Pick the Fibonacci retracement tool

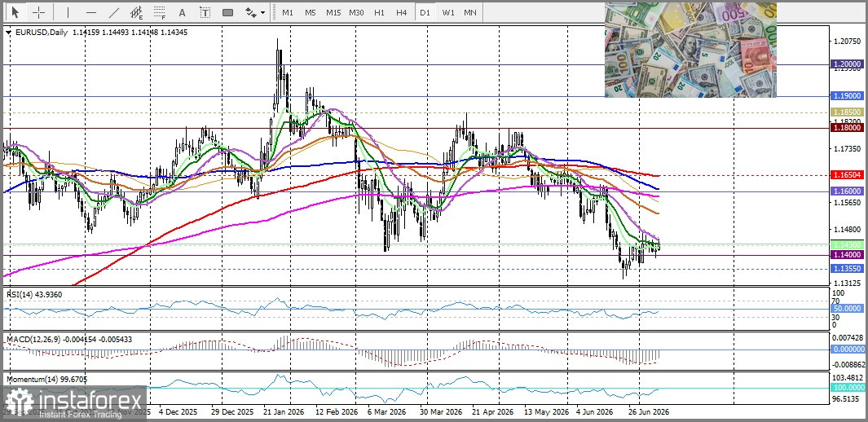(x=160, y=12)
